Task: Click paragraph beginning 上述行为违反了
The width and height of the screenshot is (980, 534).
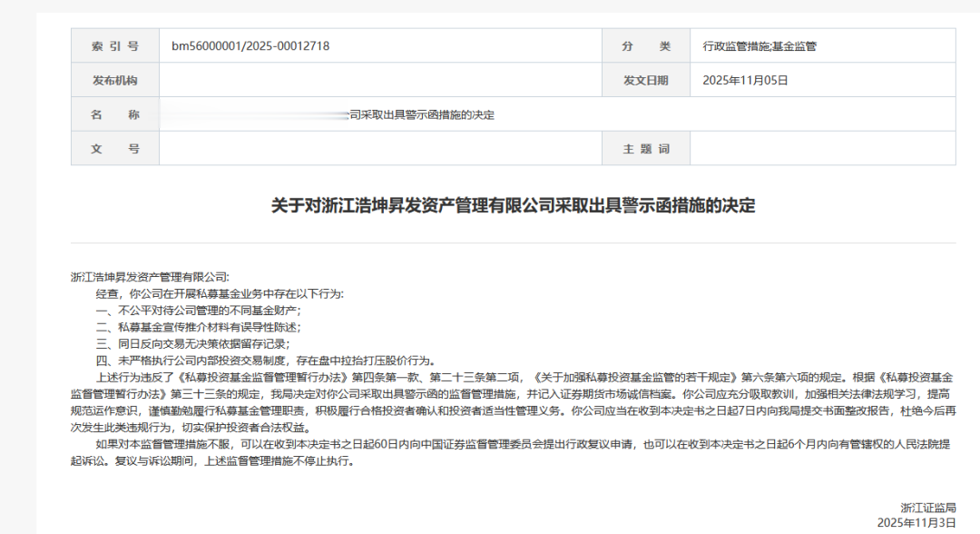Action: [513, 402]
